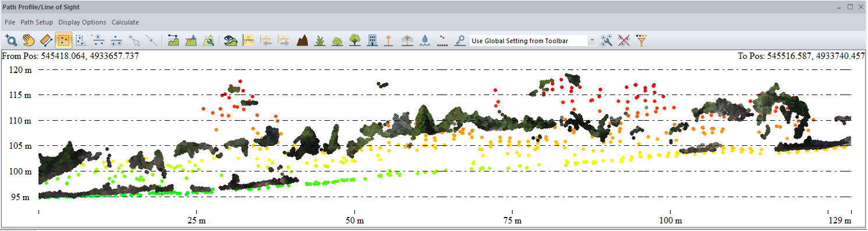Select lidar points below the line
868x231 pixels.
[x=117, y=40]
